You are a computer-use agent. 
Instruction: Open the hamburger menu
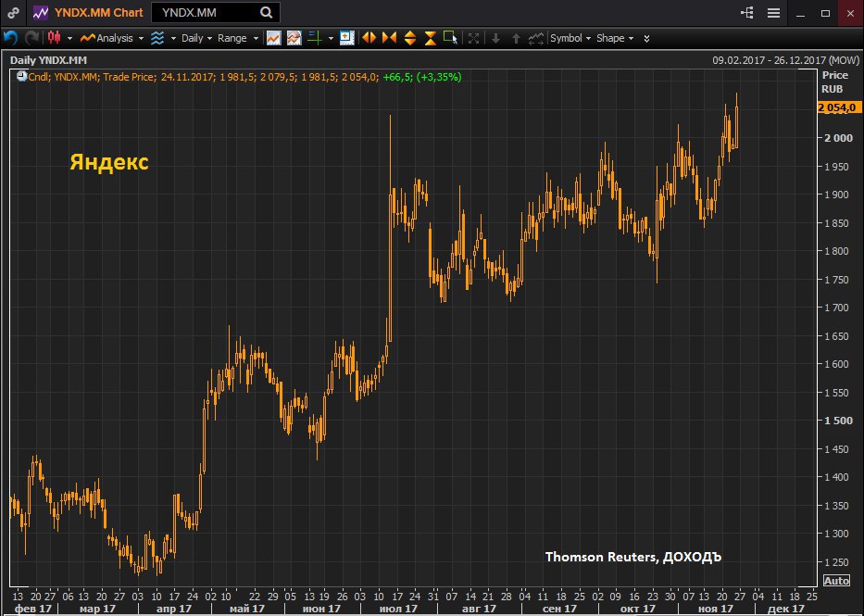tap(773, 13)
